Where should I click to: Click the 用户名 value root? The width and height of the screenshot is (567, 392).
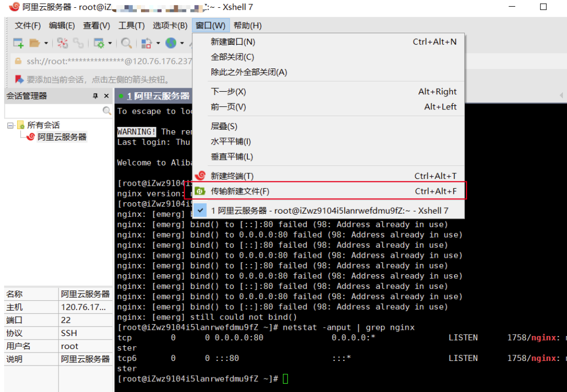(x=69, y=346)
